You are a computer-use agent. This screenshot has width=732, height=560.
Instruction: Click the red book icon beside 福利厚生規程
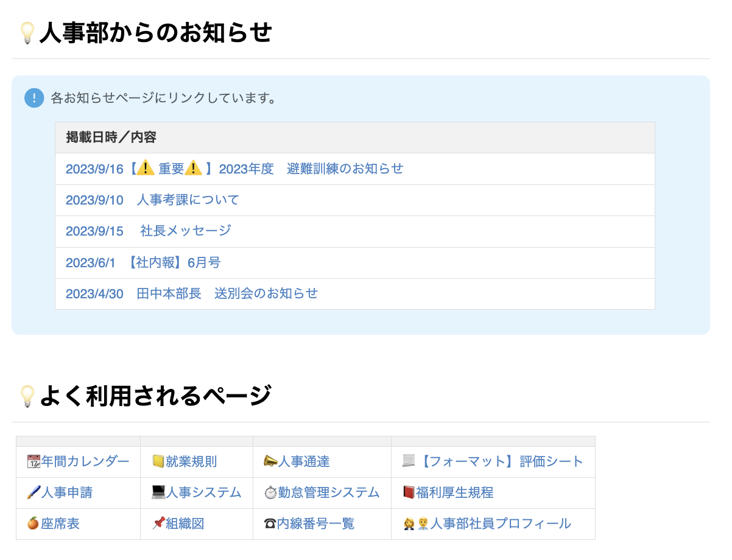coord(409,493)
